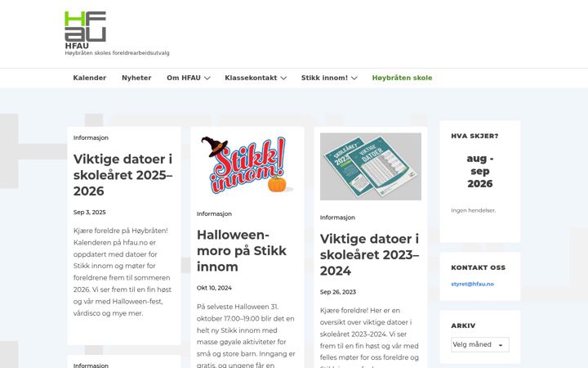Go to the Nyheter page

(136, 79)
